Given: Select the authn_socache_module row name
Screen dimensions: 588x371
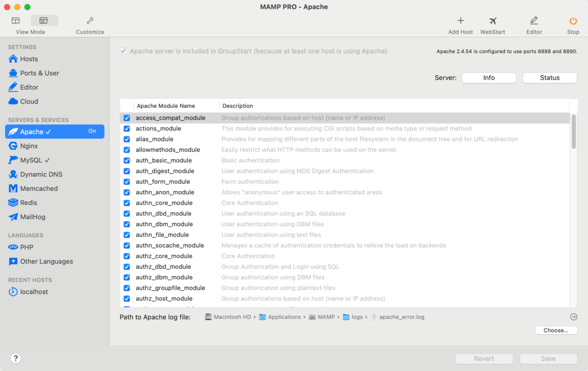Looking at the screenshot, I should pos(170,246).
